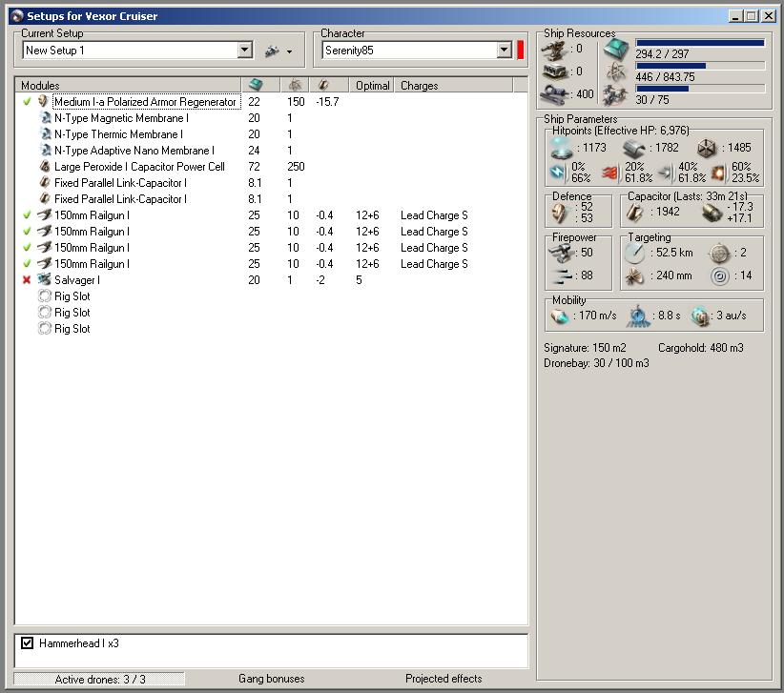Uncheck the Hammerhead I x3 drone checkbox

(x=28, y=643)
